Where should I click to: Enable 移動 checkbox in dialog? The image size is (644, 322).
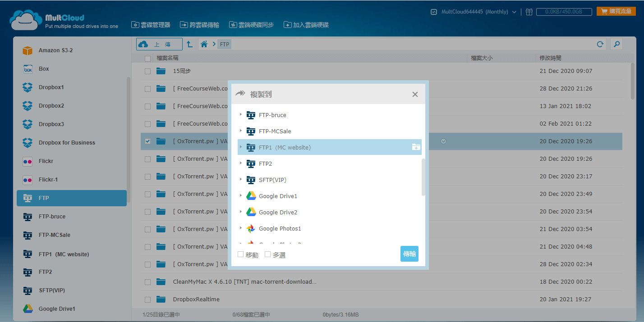tap(240, 254)
